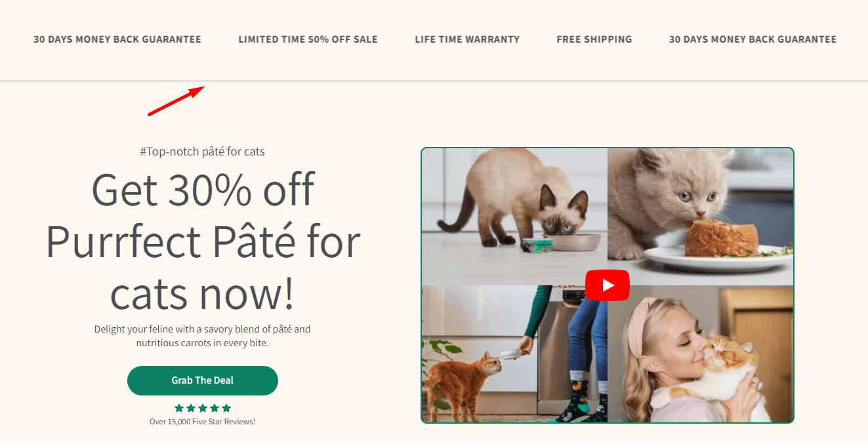Select the LIMITED TIME 50% OFF SALE text
This screenshot has height=444, width=868.
[308, 39]
